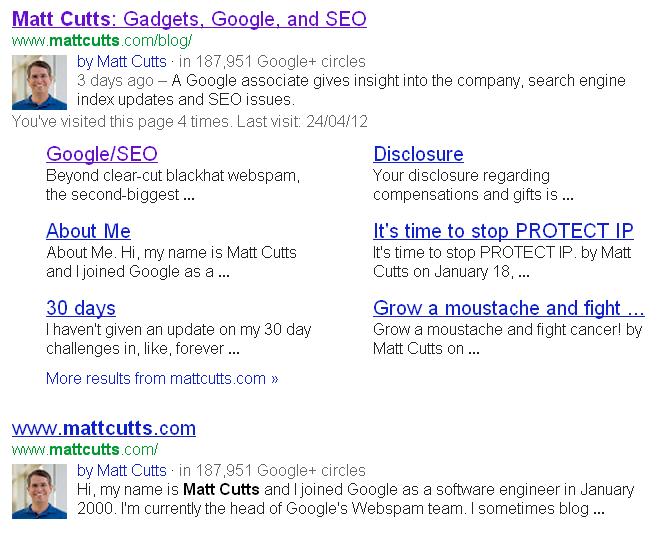Open the About Me sitelink
Viewport: 671px width, 541px height.
(88, 231)
